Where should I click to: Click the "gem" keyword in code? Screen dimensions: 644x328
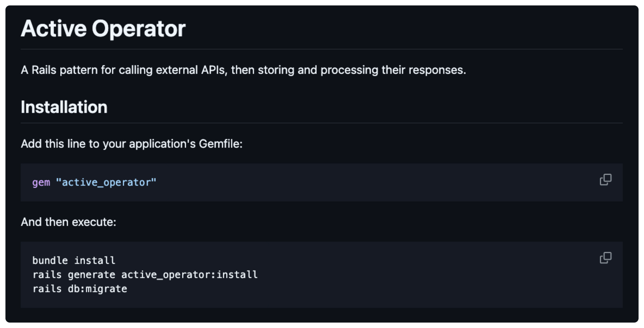[41, 183]
